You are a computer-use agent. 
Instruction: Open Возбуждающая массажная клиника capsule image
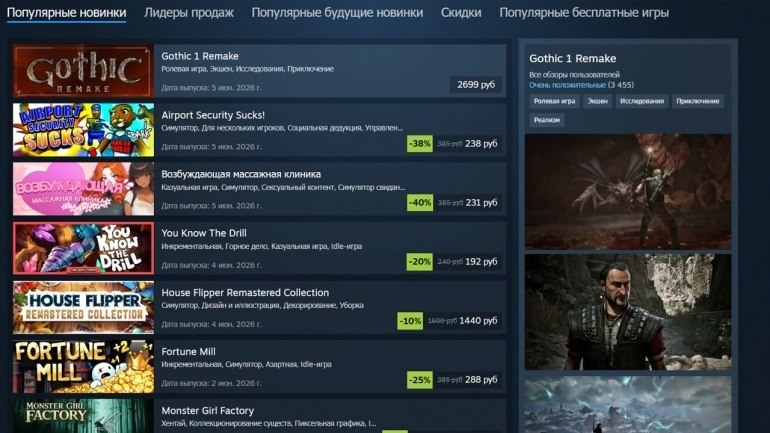(x=83, y=189)
